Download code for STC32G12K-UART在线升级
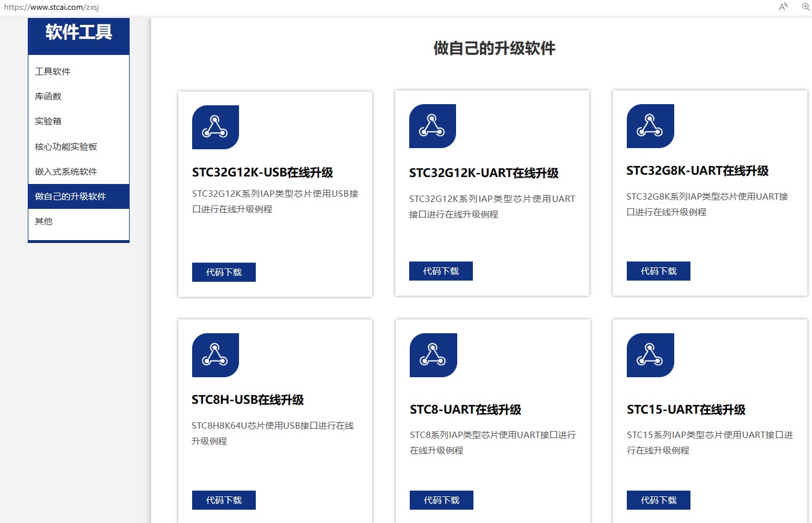 coord(441,271)
